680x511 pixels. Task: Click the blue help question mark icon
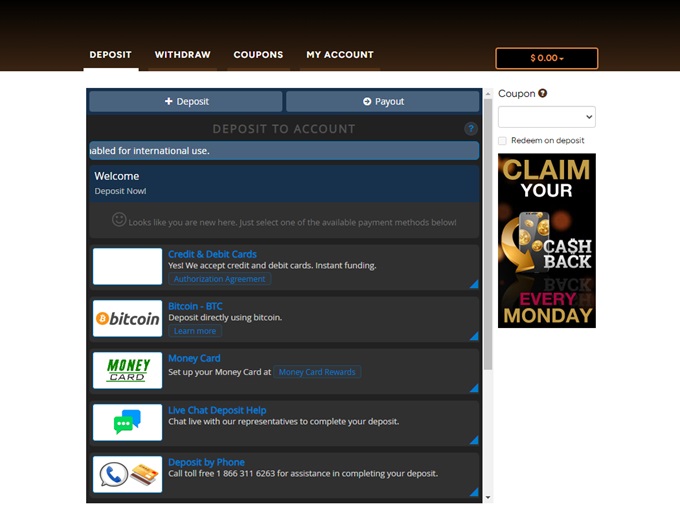(471, 129)
